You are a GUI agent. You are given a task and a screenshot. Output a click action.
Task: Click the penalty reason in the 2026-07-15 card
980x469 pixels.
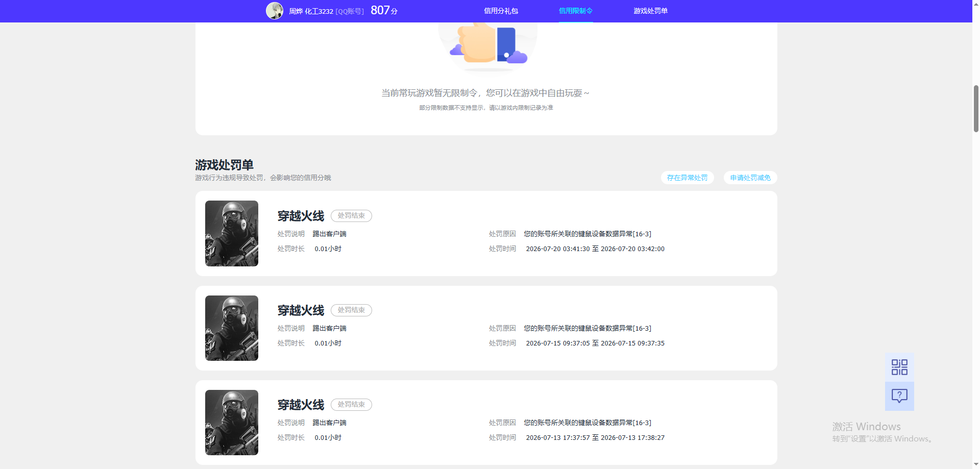[587, 328]
